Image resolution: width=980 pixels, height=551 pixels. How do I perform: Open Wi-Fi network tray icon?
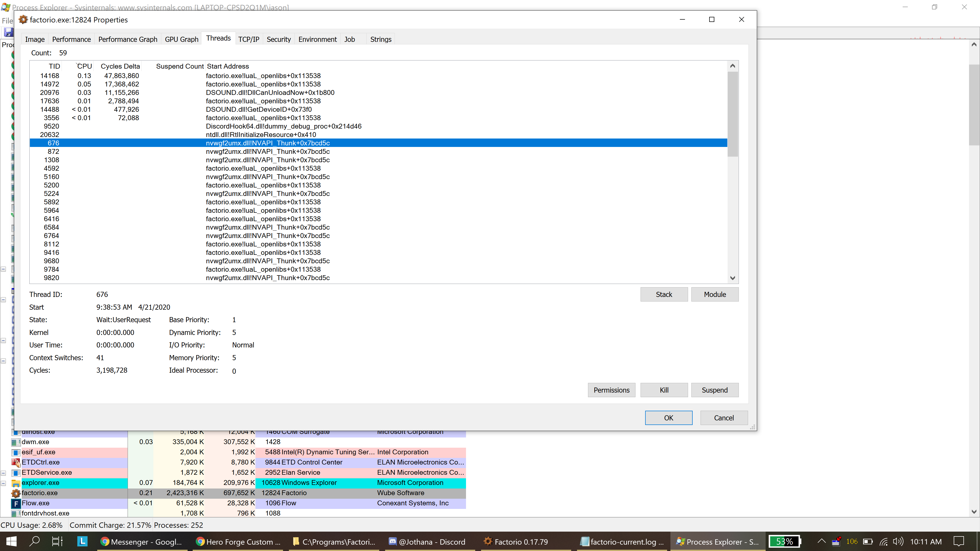point(883,542)
